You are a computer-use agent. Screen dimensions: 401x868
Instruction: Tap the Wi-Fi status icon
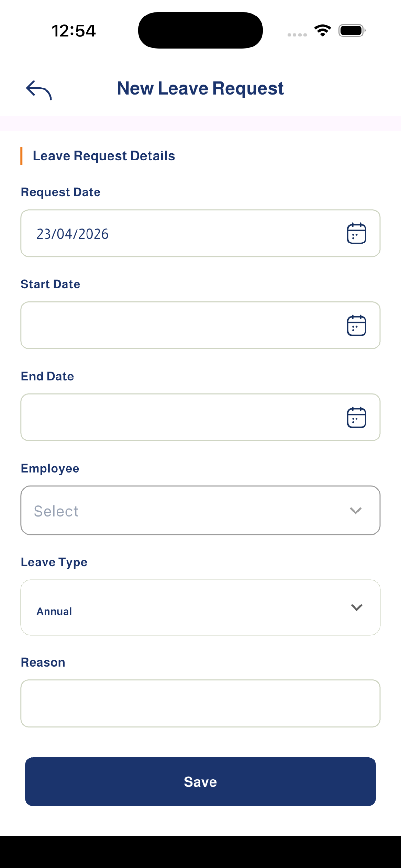point(323,31)
